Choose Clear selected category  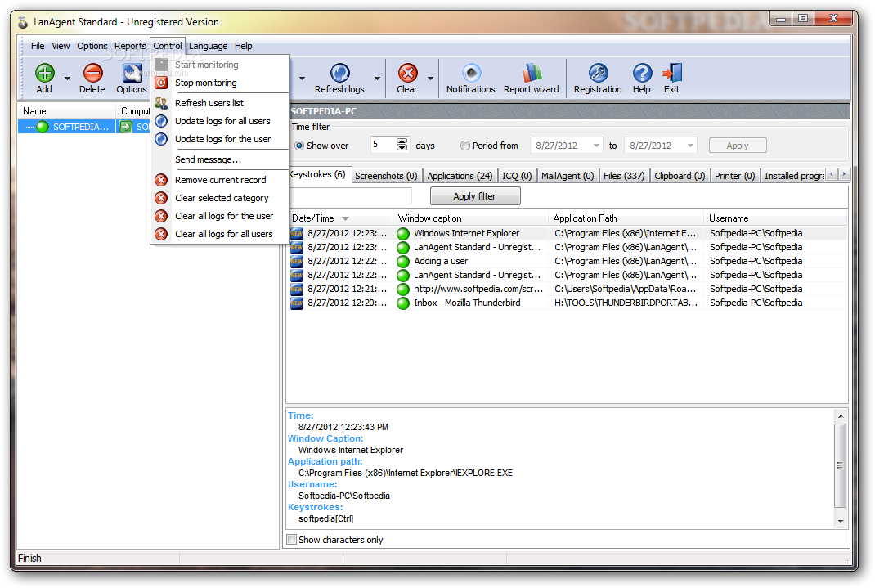tap(220, 198)
